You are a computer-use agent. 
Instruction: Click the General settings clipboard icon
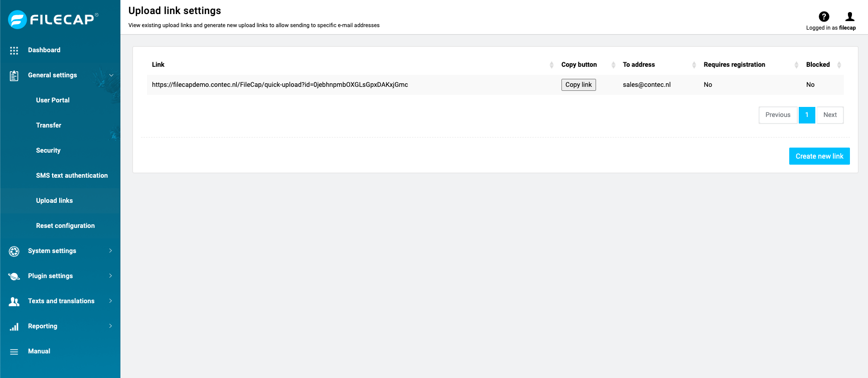14,75
